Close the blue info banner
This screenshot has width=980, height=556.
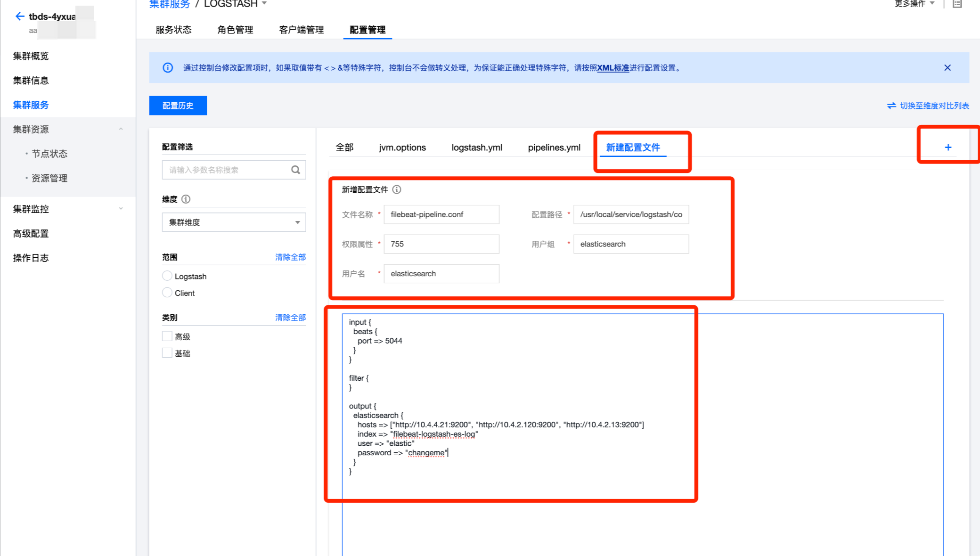pos(947,68)
